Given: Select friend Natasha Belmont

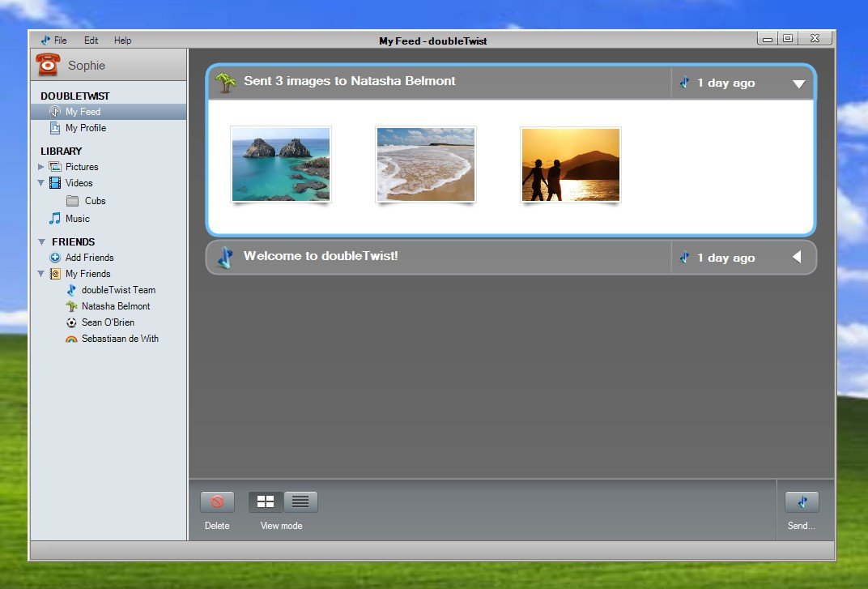Looking at the screenshot, I should [x=116, y=306].
